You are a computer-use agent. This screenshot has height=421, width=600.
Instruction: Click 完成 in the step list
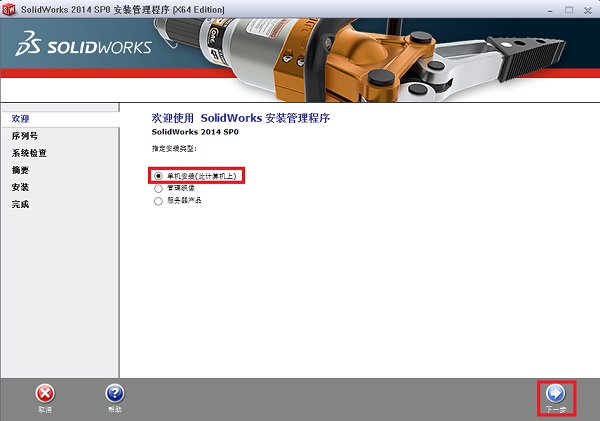20,204
